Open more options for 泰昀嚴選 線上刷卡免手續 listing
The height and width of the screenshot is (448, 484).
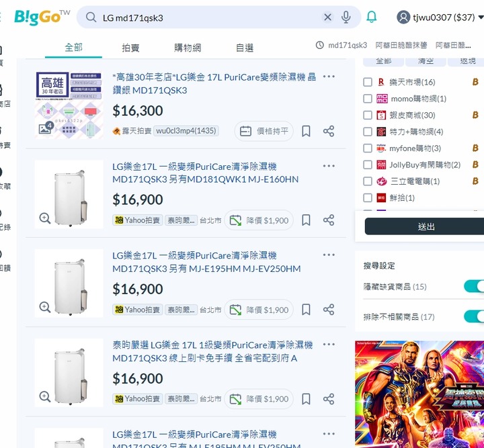(329, 344)
